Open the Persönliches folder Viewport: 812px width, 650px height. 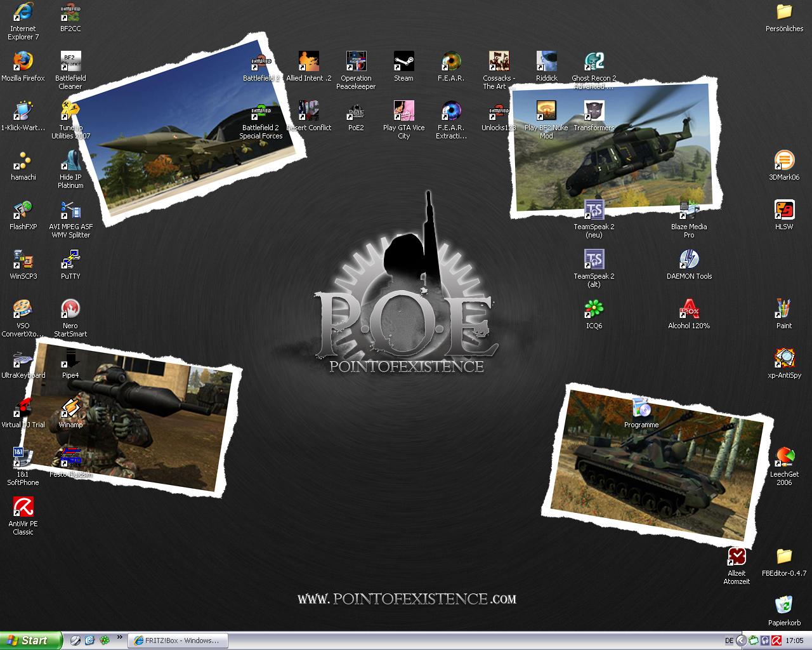(784, 12)
